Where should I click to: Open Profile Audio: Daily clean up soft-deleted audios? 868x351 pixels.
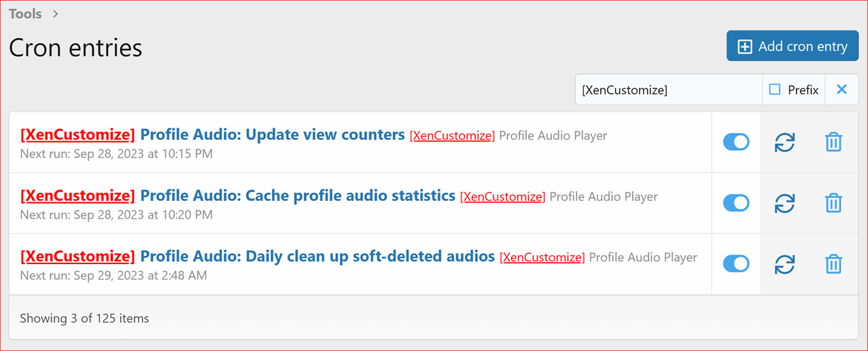[x=317, y=257]
